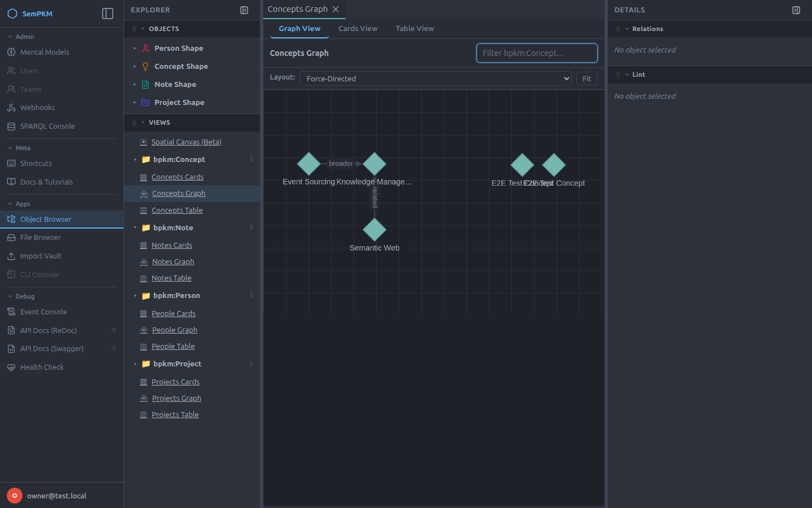Click the API Docs (Swagger) file icon
812x508 pixels.
pos(11,349)
